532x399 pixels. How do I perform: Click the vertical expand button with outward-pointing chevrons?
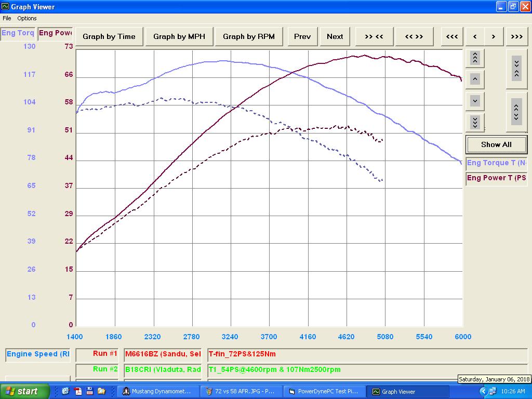coord(516,112)
